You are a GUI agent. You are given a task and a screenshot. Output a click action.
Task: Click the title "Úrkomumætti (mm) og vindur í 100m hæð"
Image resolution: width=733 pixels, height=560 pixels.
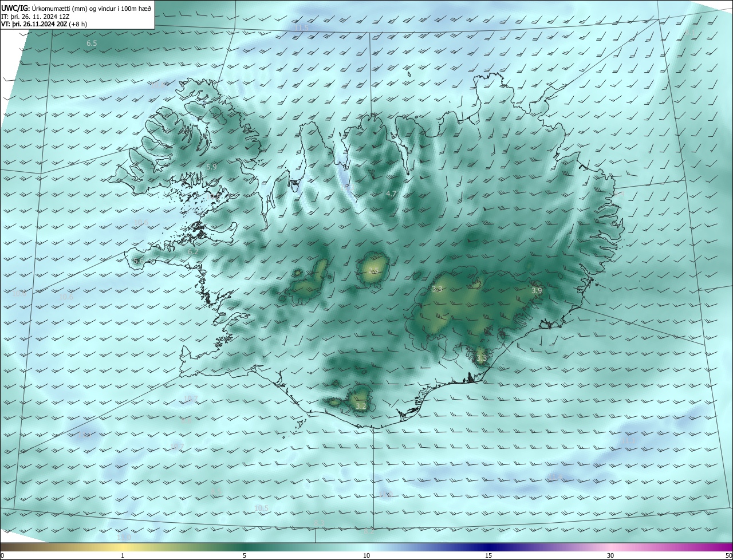(x=92, y=8)
